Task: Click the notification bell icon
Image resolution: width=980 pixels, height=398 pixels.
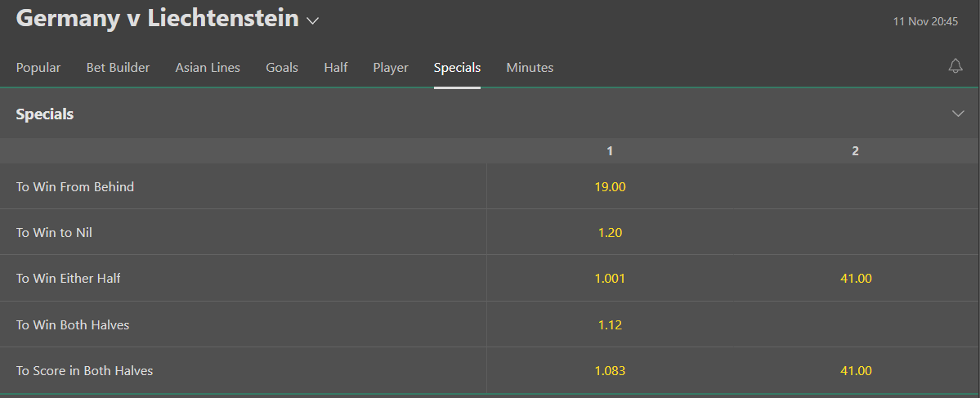Action: 955,66
